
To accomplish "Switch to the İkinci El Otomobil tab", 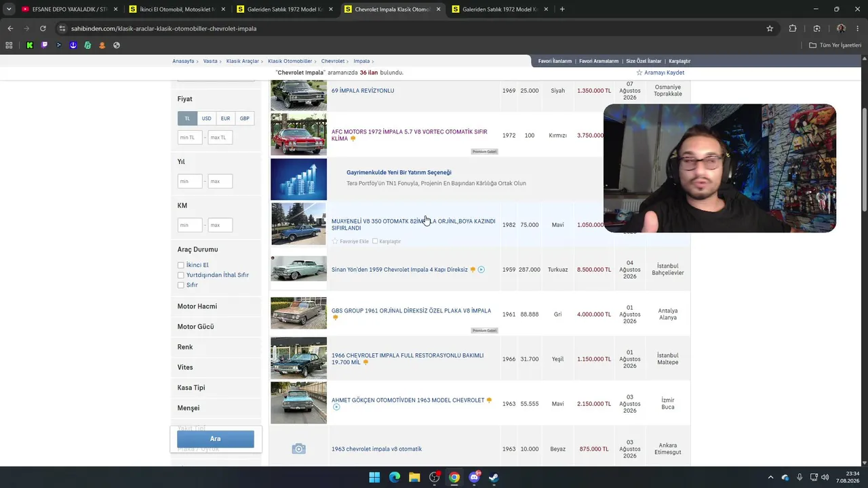I will tap(176, 9).
